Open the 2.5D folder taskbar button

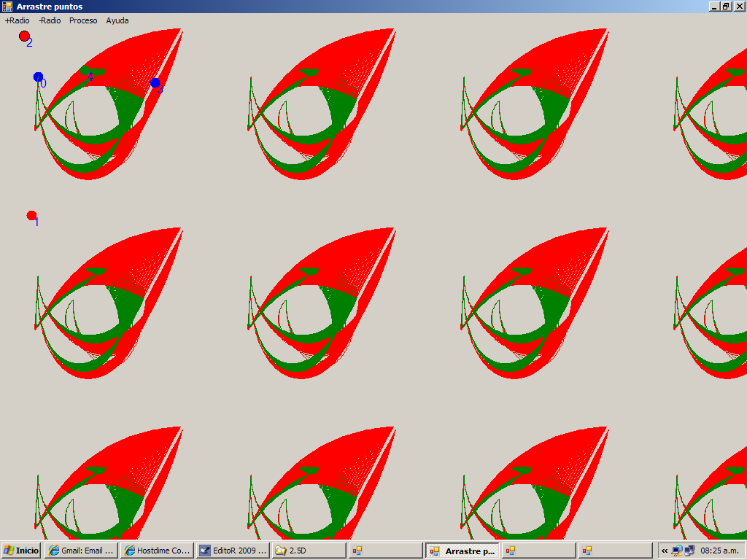click(x=309, y=551)
